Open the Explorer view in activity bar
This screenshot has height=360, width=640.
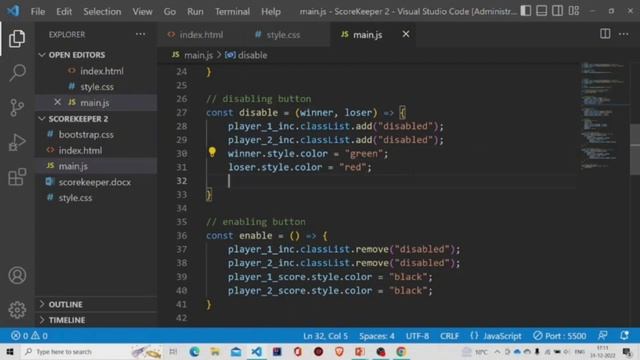[x=17, y=39]
